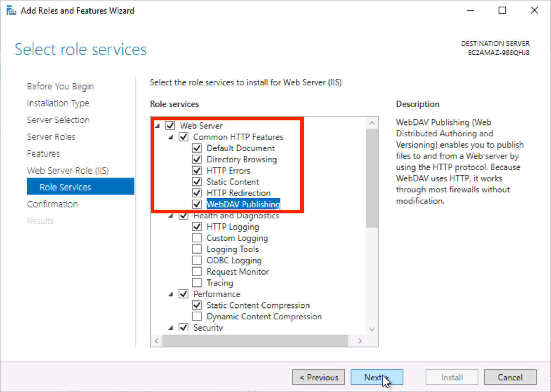The image size is (551, 392).
Task: Go to the Confirmation step
Action: [52, 204]
